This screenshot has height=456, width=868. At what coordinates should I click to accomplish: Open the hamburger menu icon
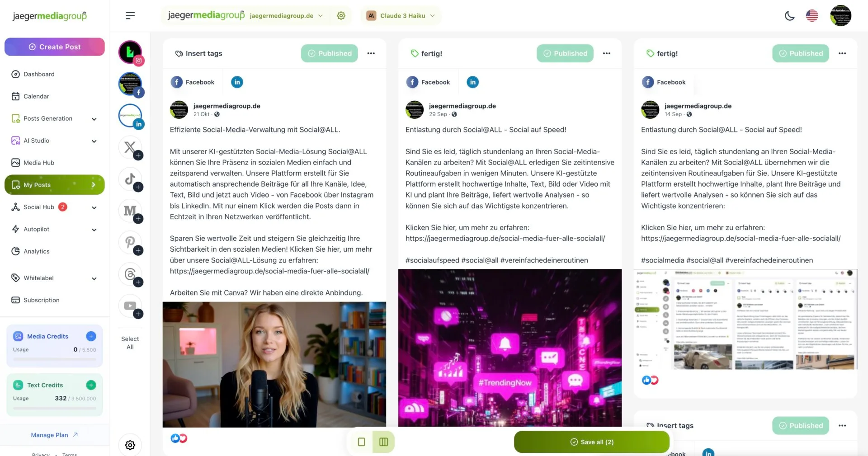pos(130,16)
